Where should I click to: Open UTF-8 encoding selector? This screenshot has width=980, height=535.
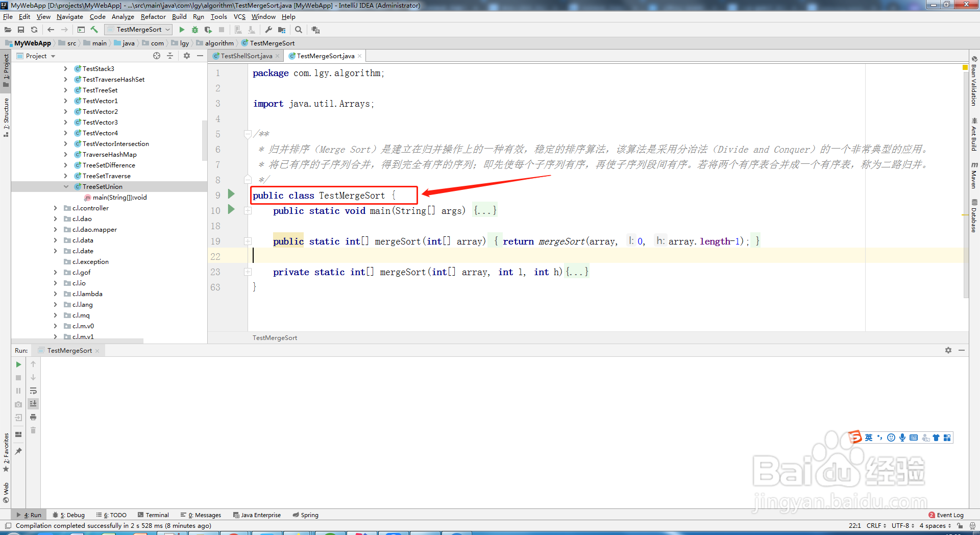(x=902, y=526)
